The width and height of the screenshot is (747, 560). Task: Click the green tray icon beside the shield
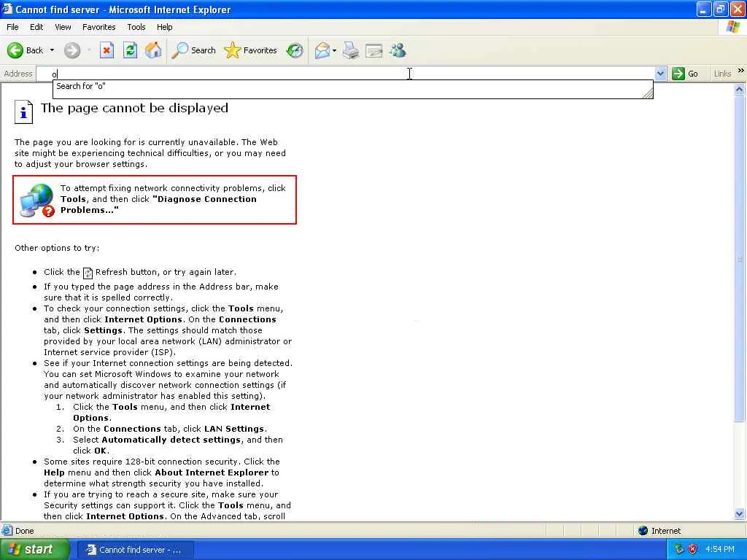679,550
